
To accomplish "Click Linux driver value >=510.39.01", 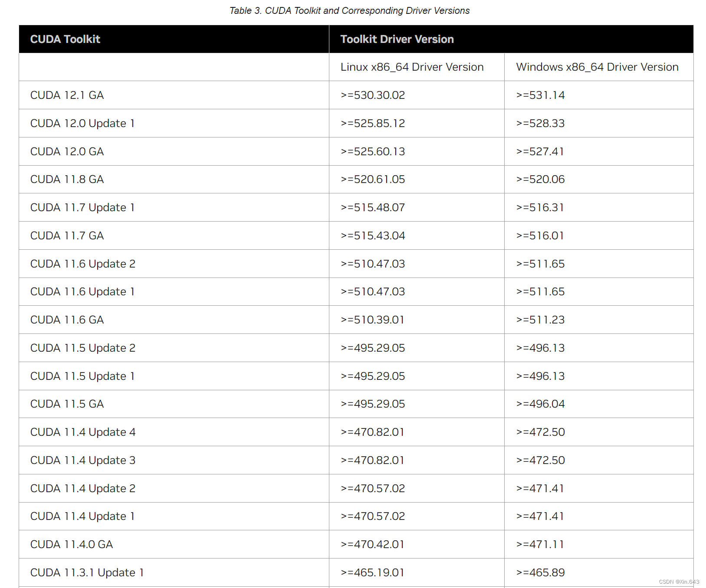I will click(373, 320).
